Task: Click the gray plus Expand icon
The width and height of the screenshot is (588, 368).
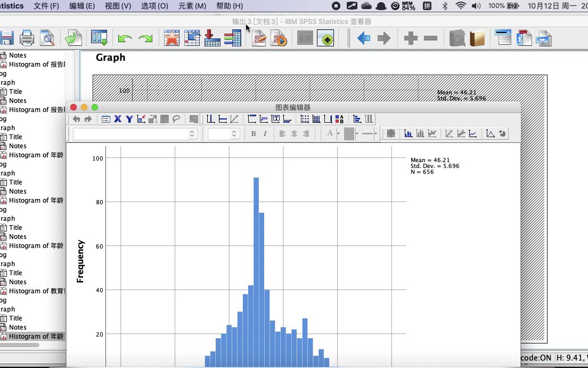Action: click(411, 38)
